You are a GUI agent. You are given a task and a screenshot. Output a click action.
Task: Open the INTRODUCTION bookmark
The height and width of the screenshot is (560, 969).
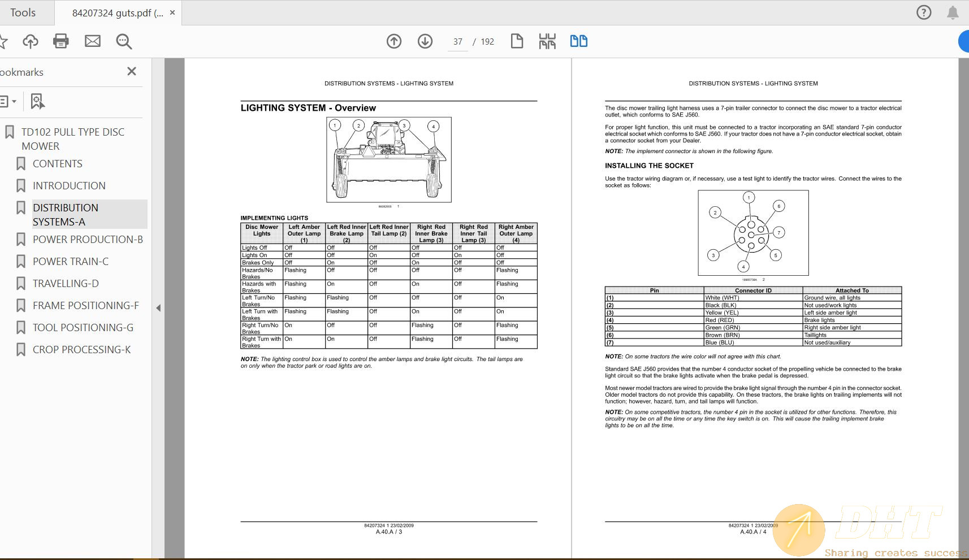[69, 186]
